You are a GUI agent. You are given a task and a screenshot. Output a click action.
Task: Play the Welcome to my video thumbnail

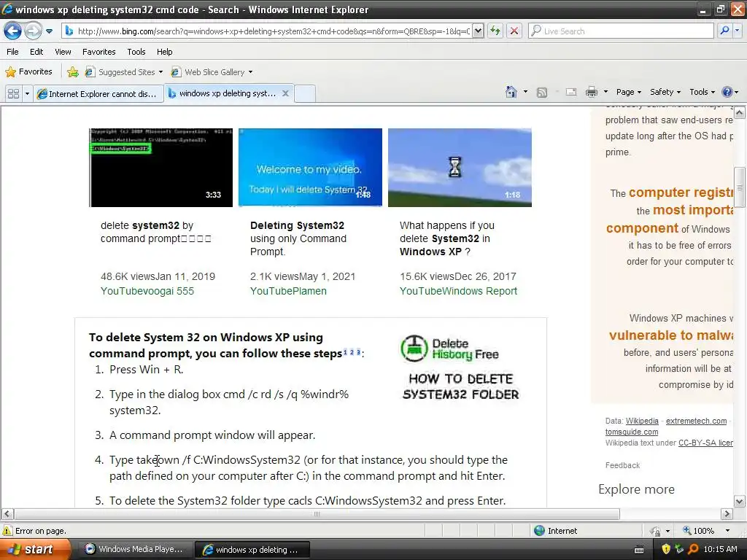(x=310, y=167)
